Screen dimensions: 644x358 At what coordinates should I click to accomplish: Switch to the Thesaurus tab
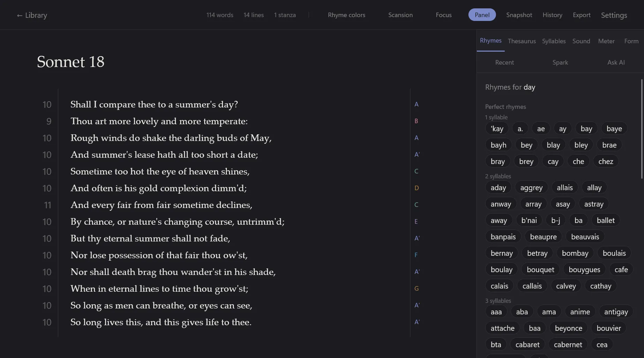521,41
